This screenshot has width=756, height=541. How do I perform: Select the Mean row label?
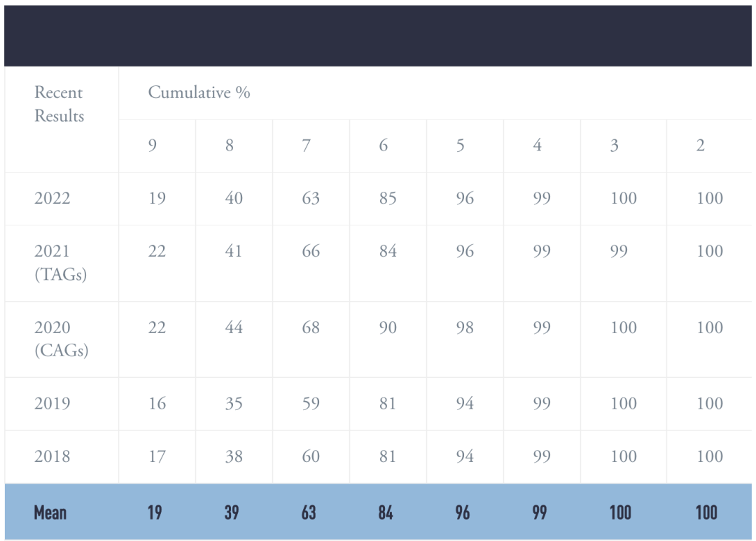pyautogui.click(x=50, y=512)
